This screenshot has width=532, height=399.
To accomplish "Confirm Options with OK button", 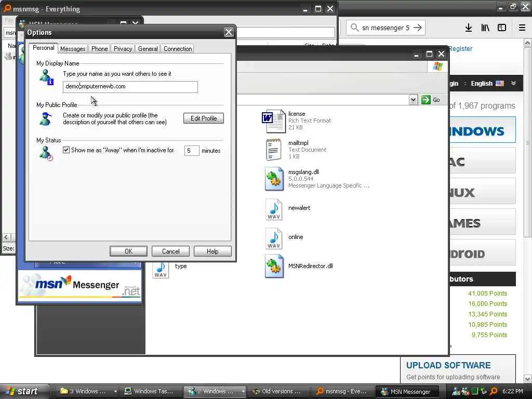I will 129,251.
